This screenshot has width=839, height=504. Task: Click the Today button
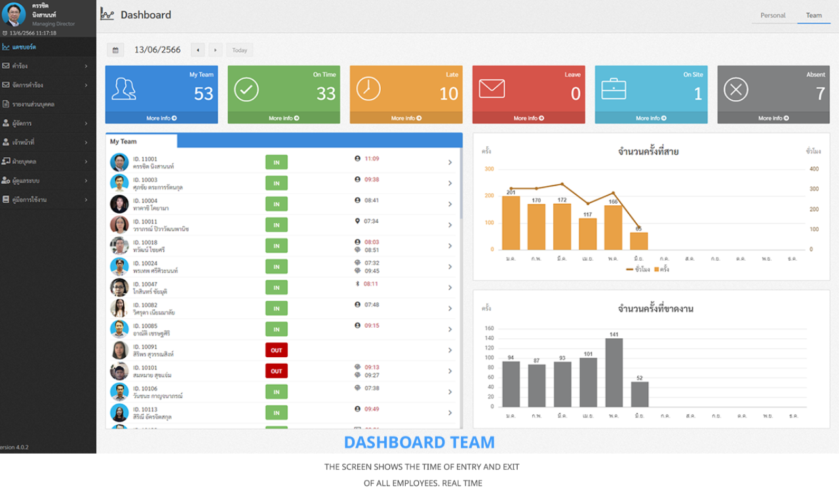coord(239,50)
